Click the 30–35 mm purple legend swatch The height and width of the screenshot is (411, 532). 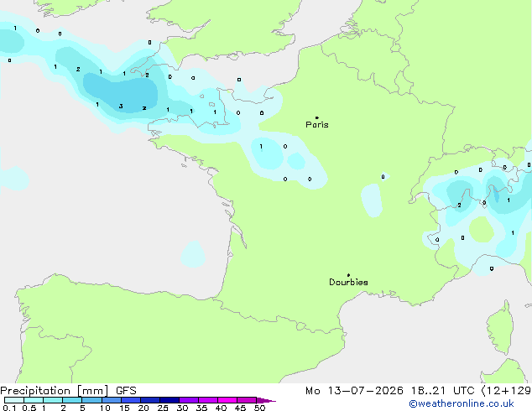pos(189,400)
